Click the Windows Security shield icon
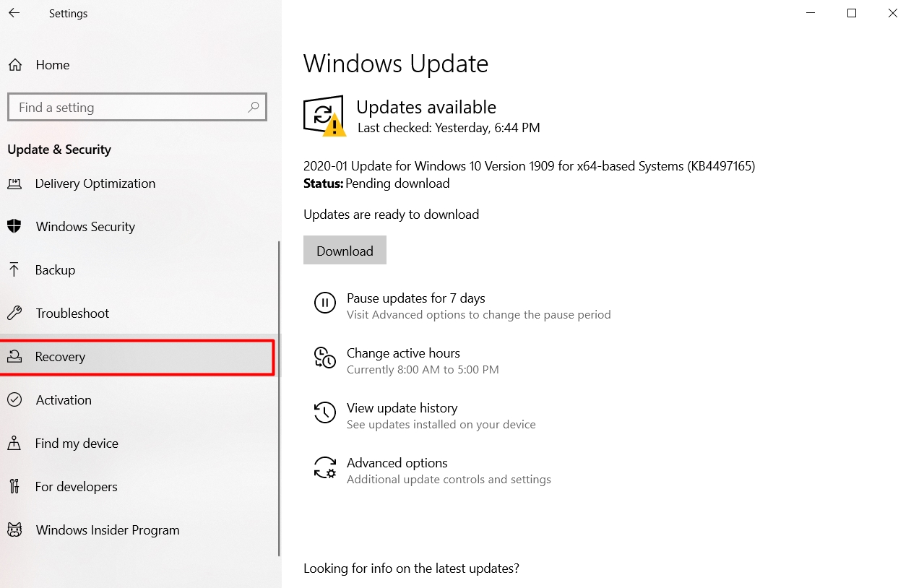This screenshot has height=588, width=898. (14, 226)
